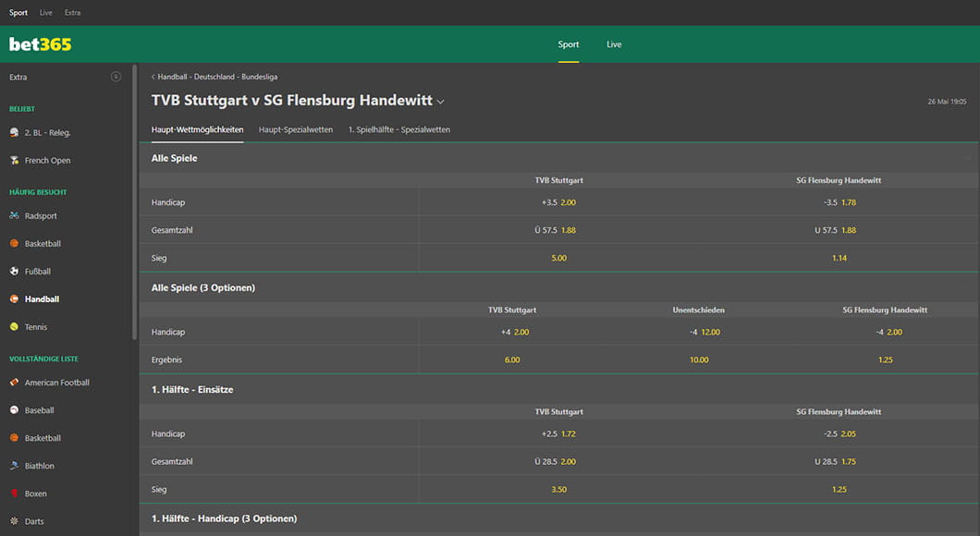Click the American Football icon
Screen dimensions: 980x536
[14, 383]
